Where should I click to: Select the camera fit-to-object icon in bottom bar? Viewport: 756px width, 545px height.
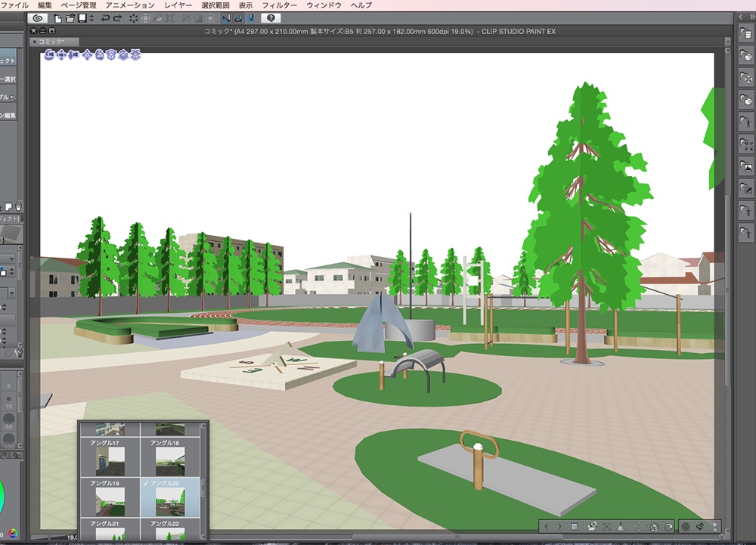(x=606, y=527)
